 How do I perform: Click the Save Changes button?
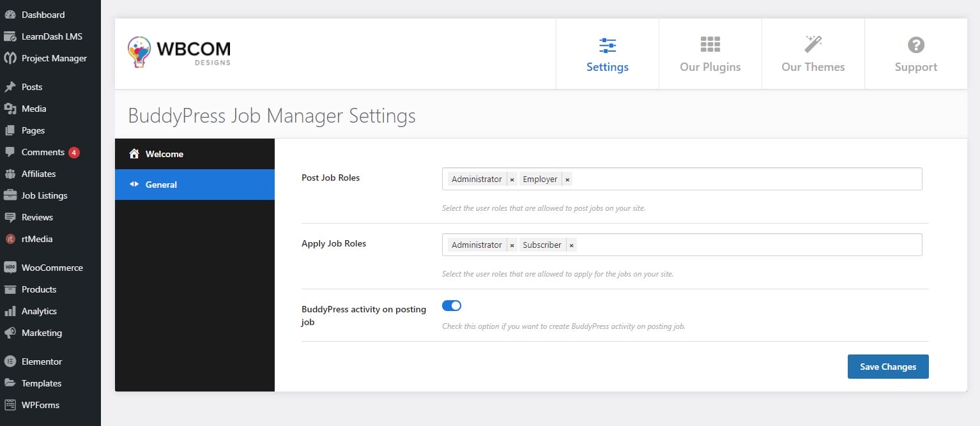[887, 367]
